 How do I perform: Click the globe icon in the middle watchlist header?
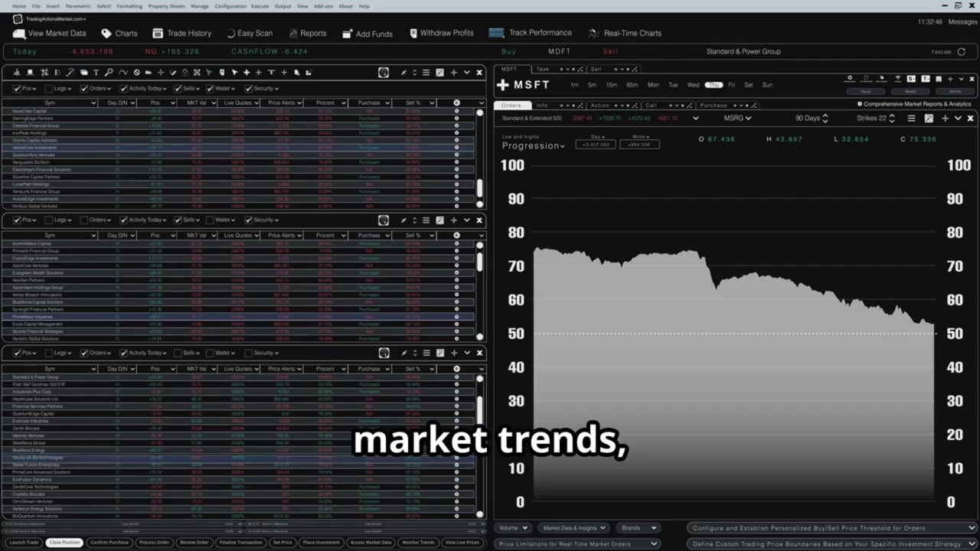click(384, 220)
